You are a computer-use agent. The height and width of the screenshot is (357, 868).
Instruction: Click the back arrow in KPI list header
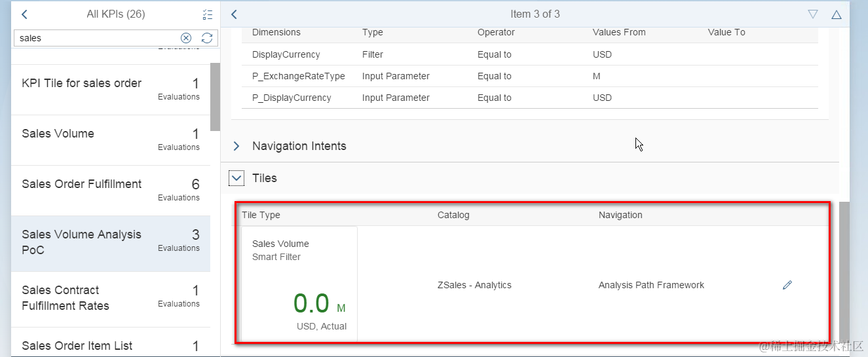[24, 14]
